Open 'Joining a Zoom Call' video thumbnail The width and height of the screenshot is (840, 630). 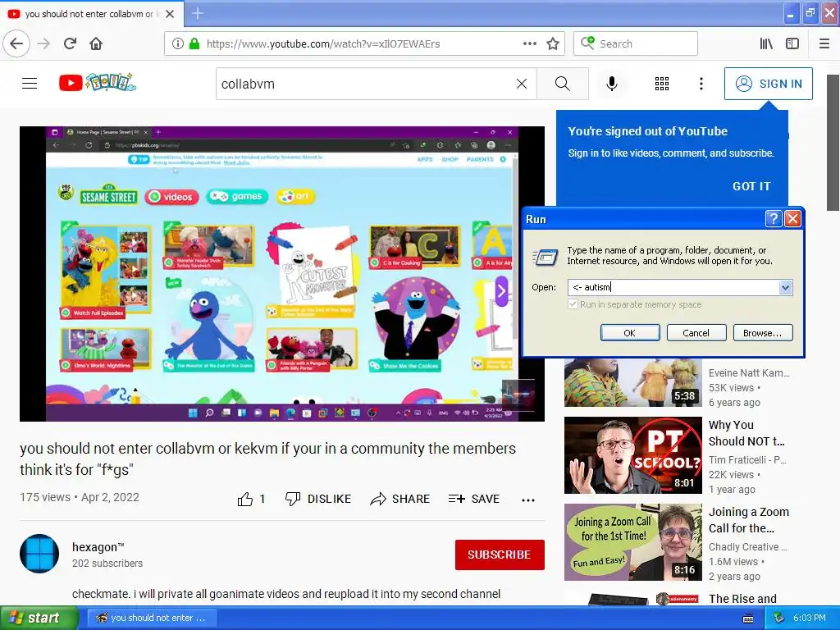(x=632, y=542)
